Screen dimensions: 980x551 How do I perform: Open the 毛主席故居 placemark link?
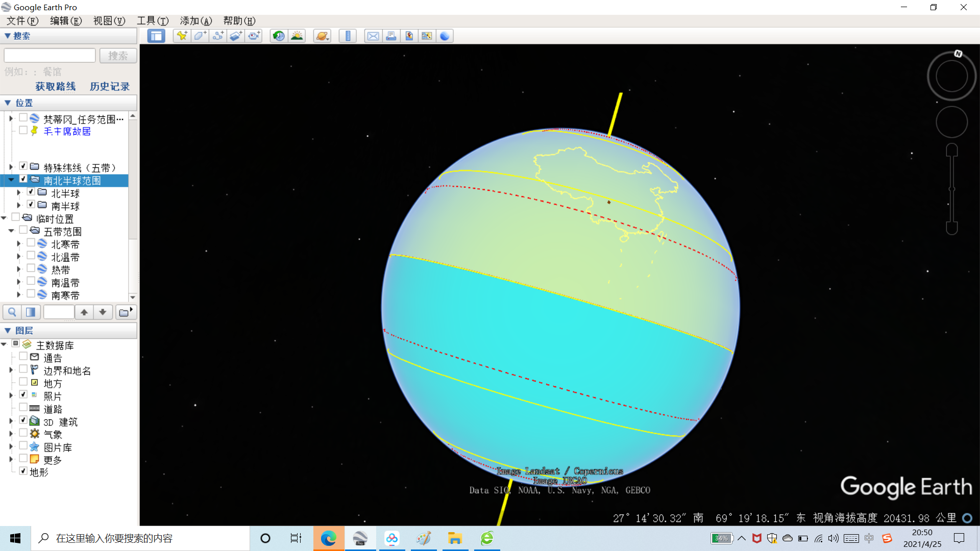click(x=67, y=132)
